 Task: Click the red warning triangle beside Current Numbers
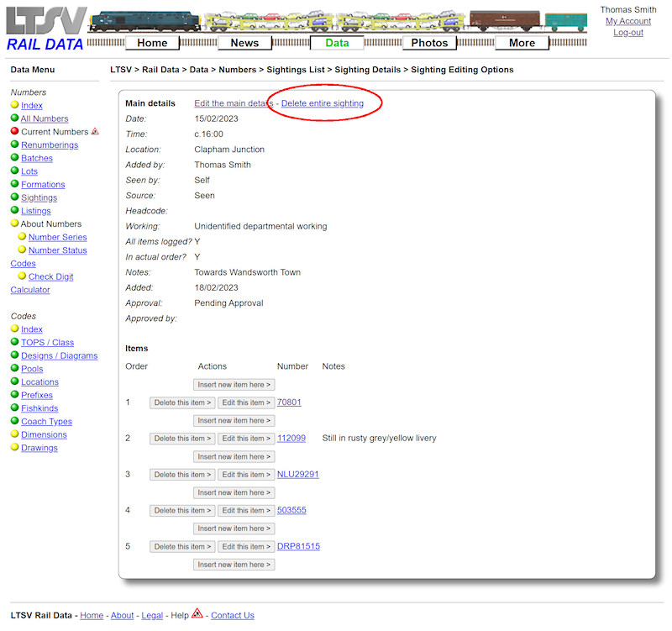click(94, 131)
